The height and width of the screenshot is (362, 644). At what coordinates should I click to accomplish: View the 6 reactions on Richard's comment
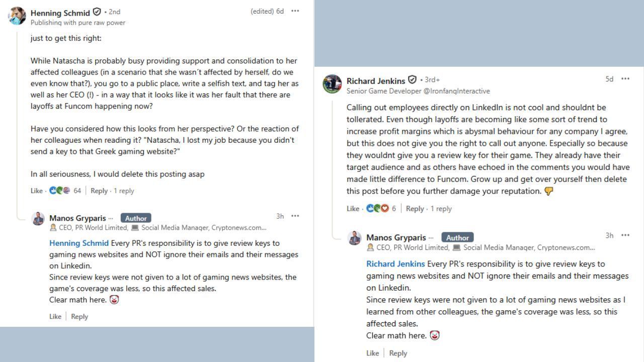[x=382, y=209]
